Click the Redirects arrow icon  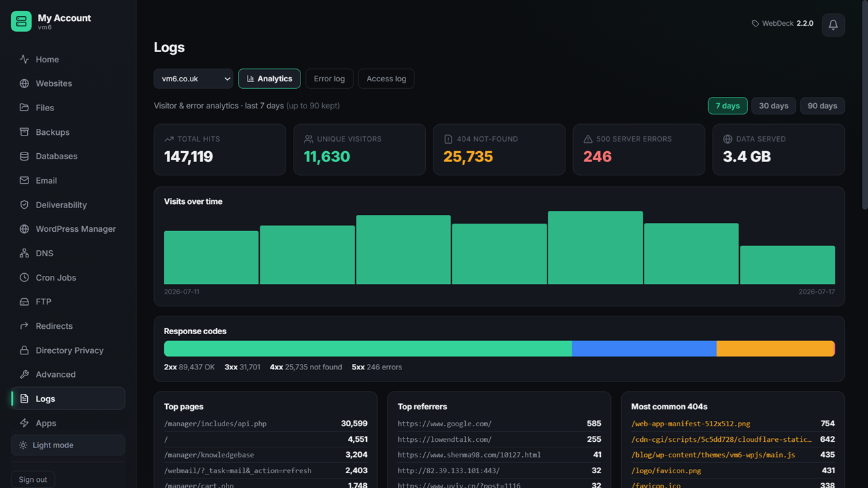[24, 326]
